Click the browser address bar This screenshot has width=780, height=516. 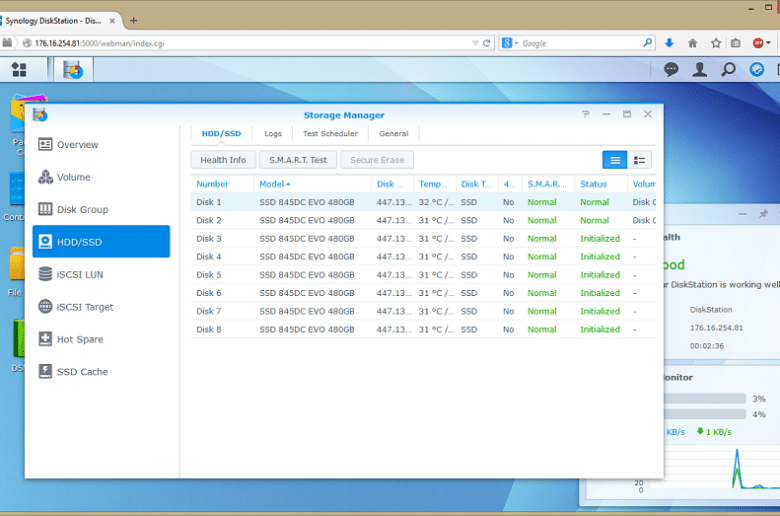tap(249, 43)
